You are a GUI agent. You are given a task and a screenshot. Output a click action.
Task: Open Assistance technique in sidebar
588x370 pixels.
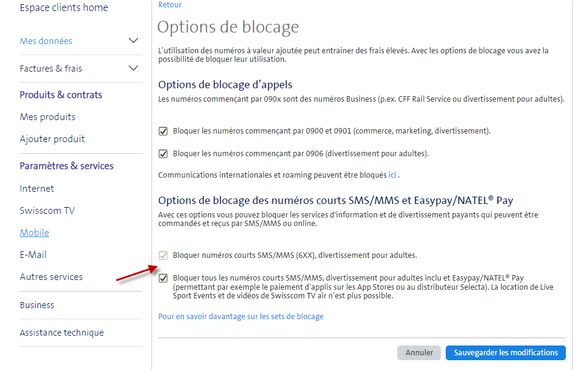click(62, 333)
